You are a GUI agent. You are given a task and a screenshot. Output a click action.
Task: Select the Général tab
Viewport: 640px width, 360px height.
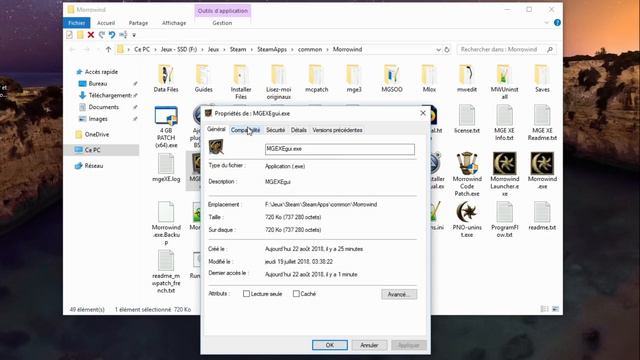(x=216, y=129)
